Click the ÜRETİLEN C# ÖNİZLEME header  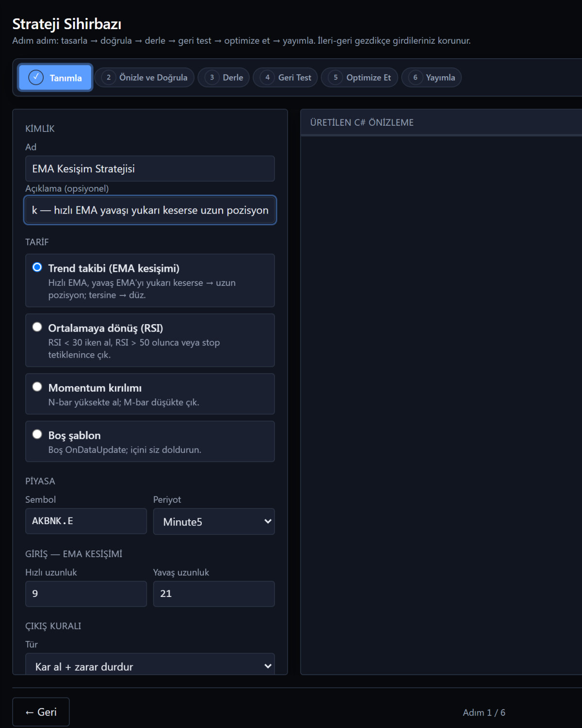362,123
